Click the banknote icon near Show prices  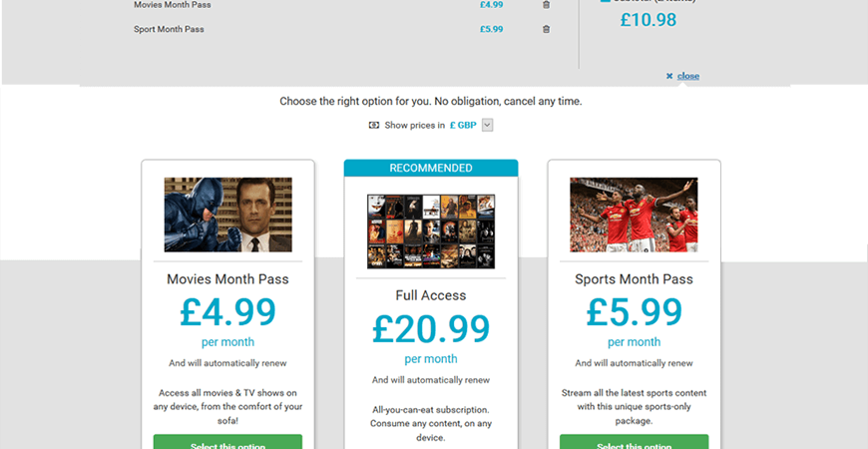pos(374,125)
